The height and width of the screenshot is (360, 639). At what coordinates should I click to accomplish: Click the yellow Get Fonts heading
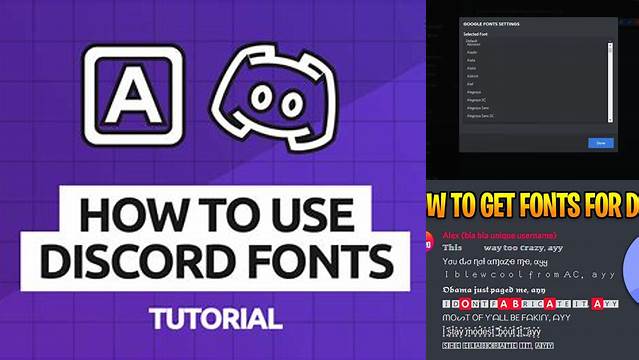[532, 204]
